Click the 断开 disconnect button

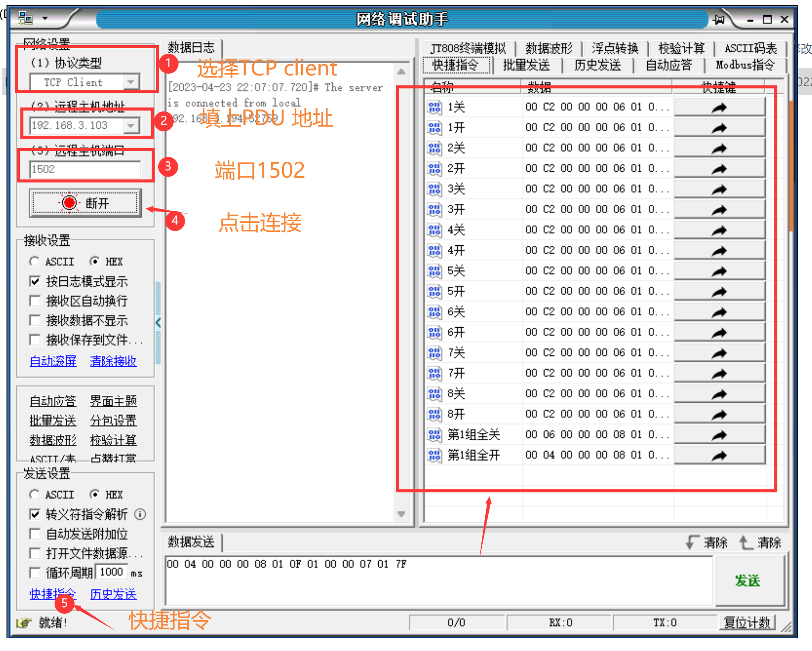[85, 203]
